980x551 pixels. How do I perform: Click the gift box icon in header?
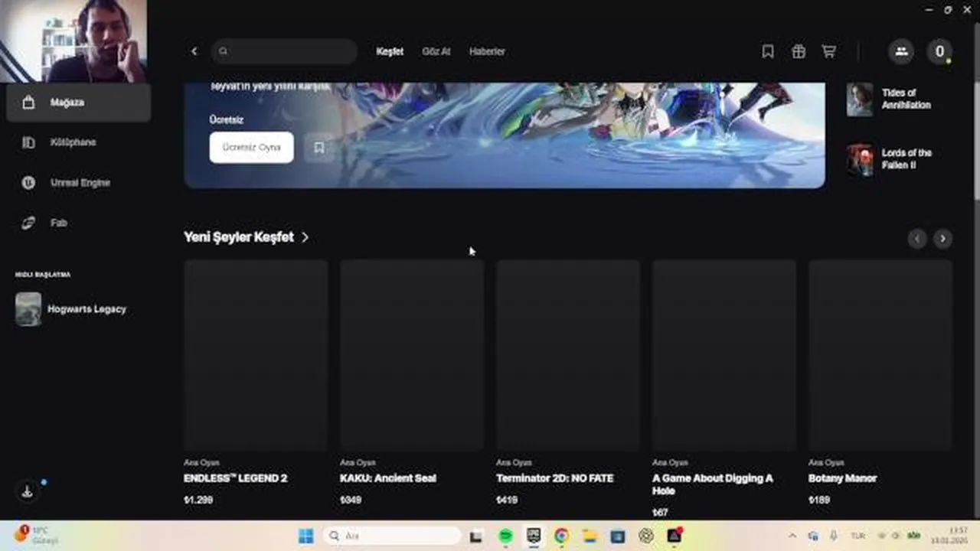[x=799, y=51]
